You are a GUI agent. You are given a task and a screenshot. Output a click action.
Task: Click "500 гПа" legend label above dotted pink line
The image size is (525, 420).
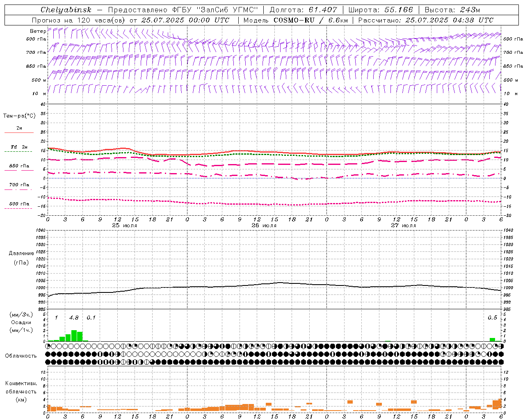point(19,204)
